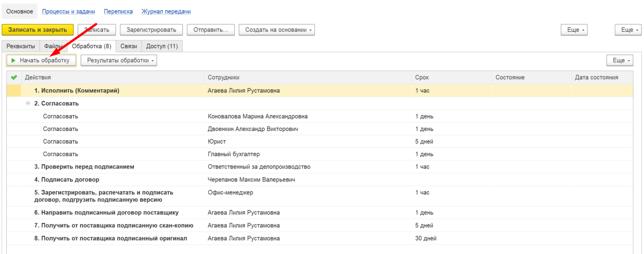Click 'Отправить...' button
The height and width of the screenshot is (254, 644).
[x=211, y=30]
